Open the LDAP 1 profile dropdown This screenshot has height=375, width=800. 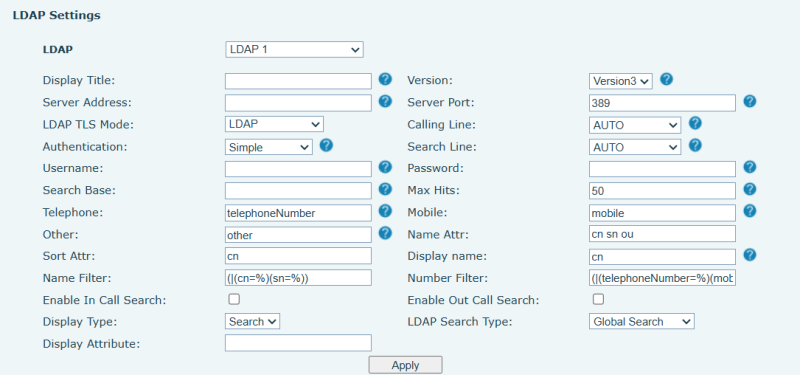click(294, 50)
